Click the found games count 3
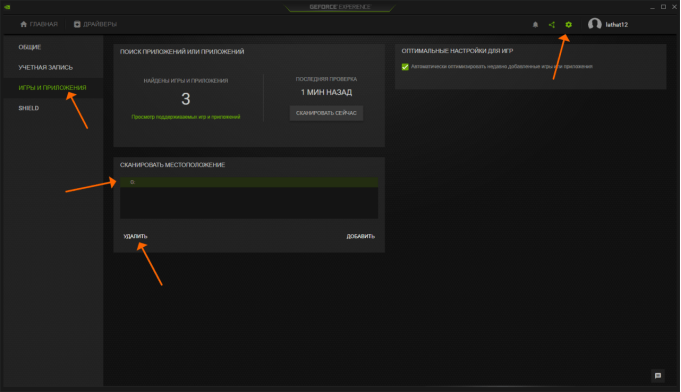The height and width of the screenshot is (392, 681). [x=185, y=99]
